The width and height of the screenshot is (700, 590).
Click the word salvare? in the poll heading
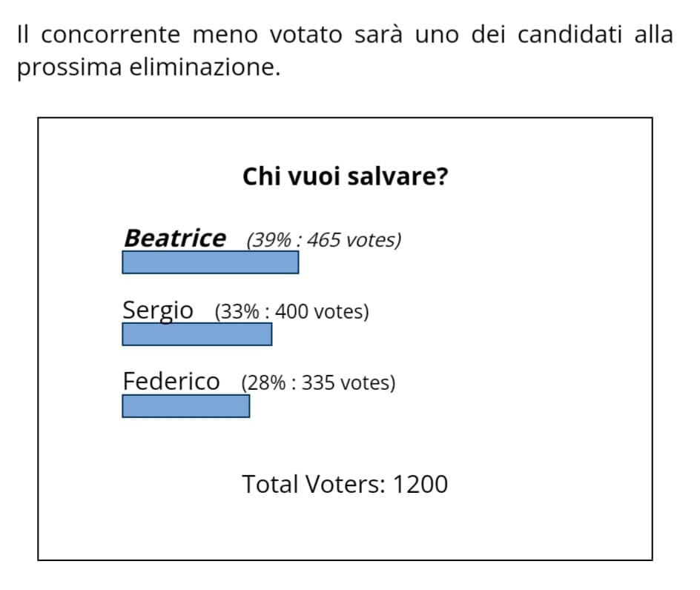pyautogui.click(x=397, y=176)
